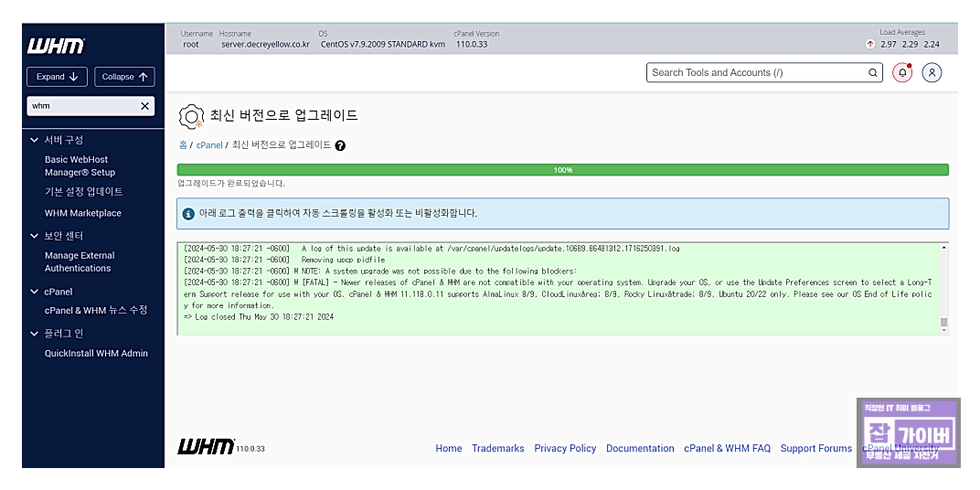Click the WHM footer logo
This screenshot has width=980, height=490.
click(207, 446)
